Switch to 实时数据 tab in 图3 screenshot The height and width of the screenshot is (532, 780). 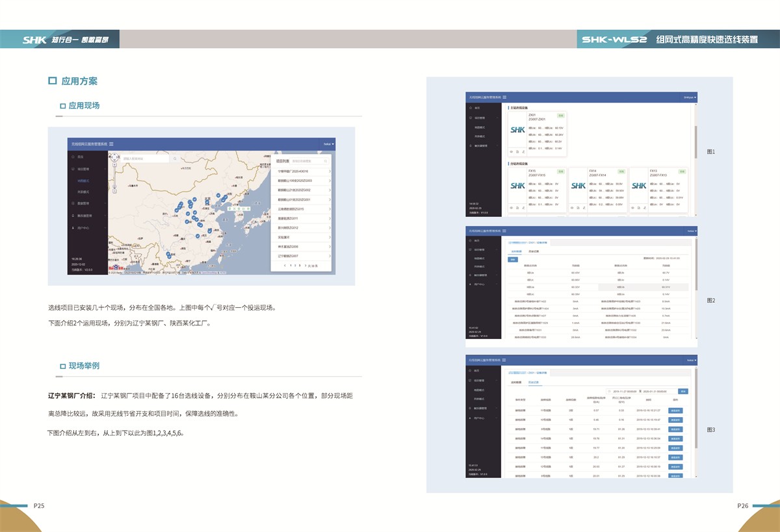[516, 383]
